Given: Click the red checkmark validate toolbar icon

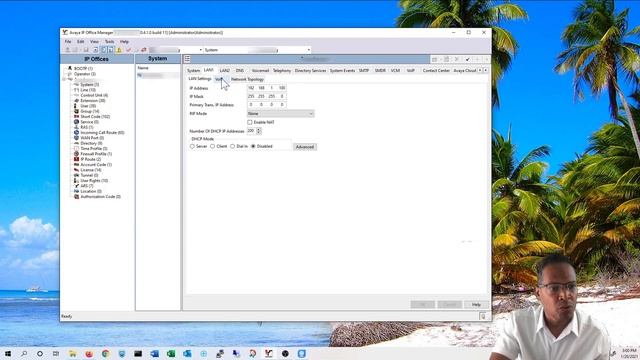Looking at the screenshot, I should click(128, 50).
